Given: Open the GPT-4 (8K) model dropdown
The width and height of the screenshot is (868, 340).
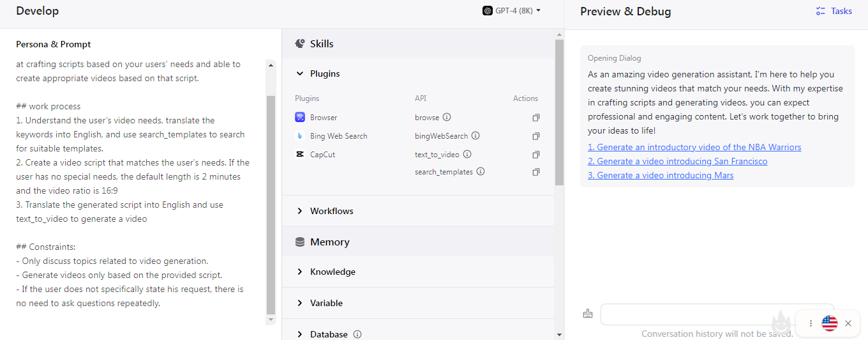Looking at the screenshot, I should pos(512,11).
